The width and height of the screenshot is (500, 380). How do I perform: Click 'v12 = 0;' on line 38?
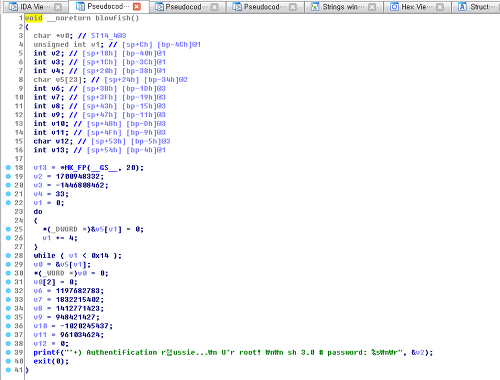point(51,343)
